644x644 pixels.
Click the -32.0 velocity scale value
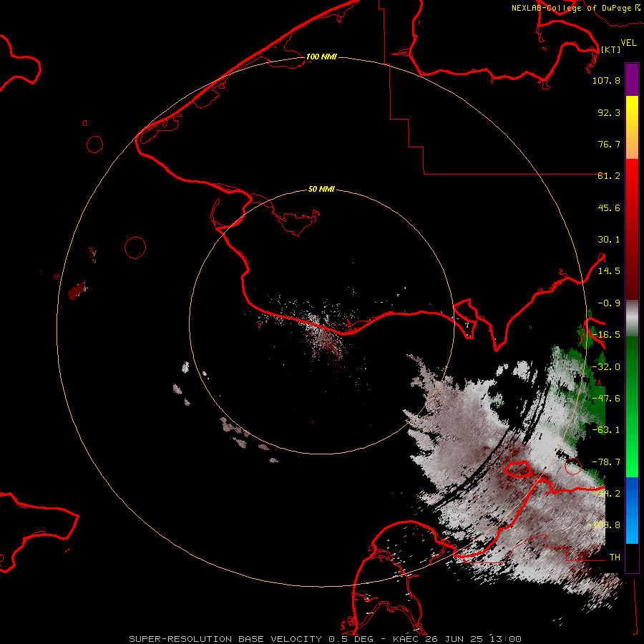(606, 367)
